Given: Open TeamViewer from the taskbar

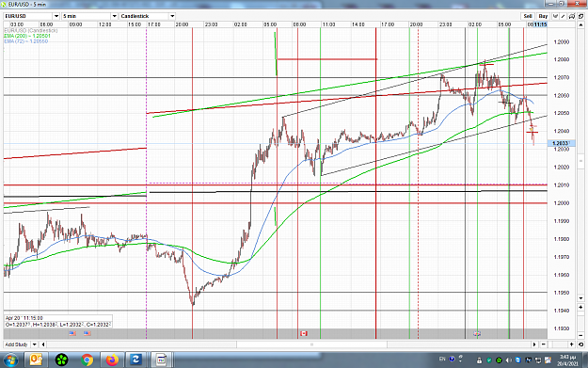Looking at the screenshot, I should (x=135, y=360).
